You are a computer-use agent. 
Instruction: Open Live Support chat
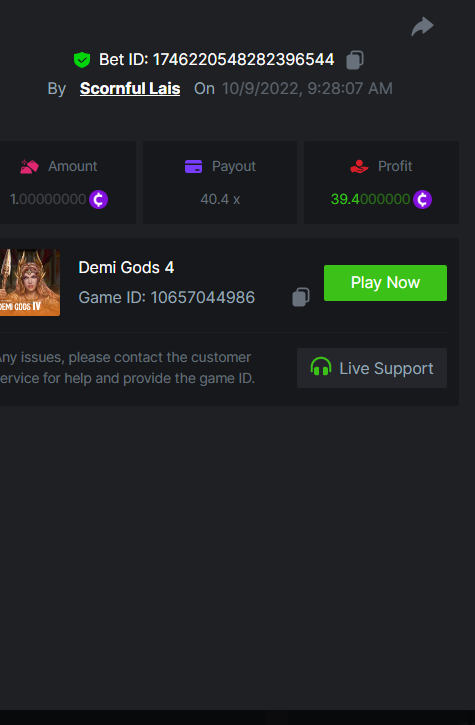372,368
